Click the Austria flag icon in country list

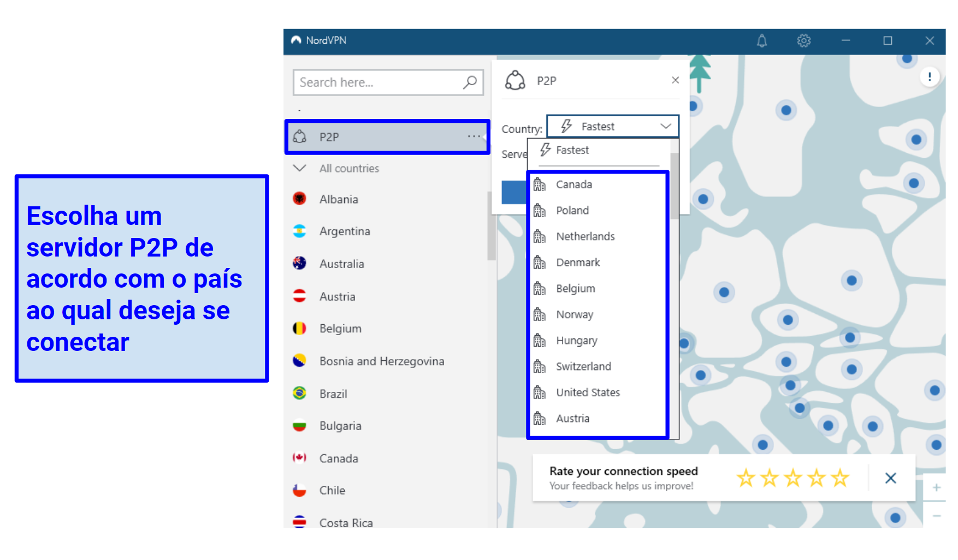(299, 296)
